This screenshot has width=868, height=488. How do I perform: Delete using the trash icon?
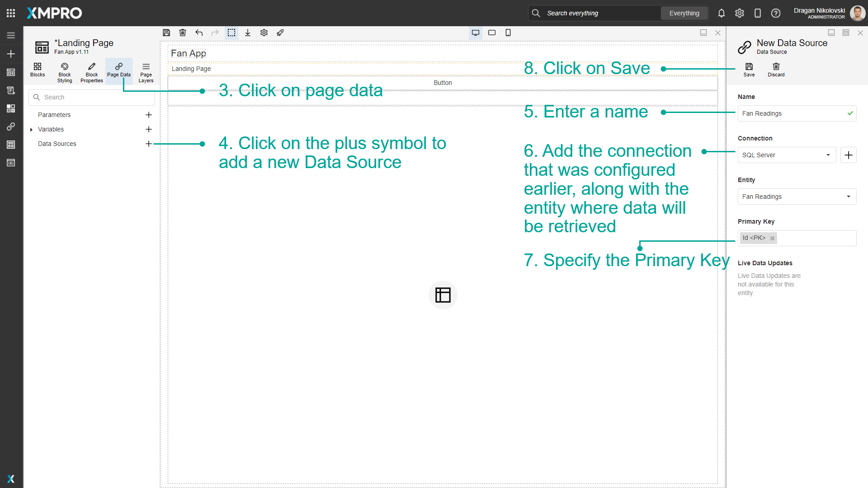pyautogui.click(x=183, y=33)
